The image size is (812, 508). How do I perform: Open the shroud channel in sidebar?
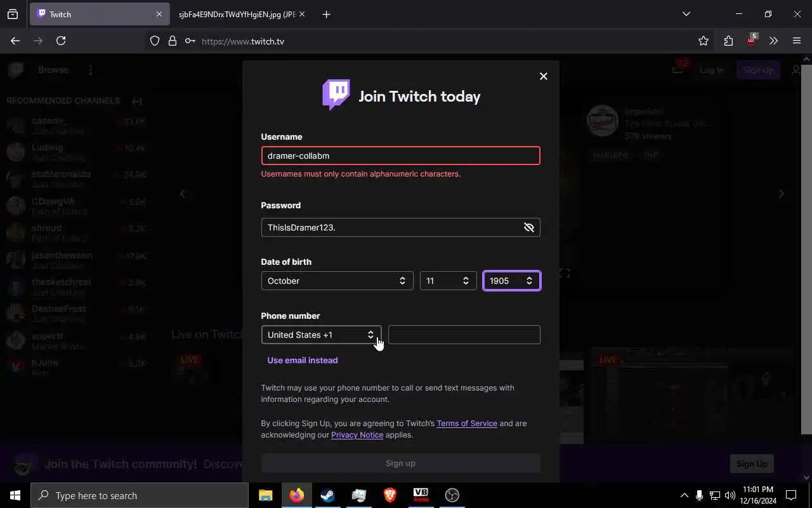coord(75,232)
